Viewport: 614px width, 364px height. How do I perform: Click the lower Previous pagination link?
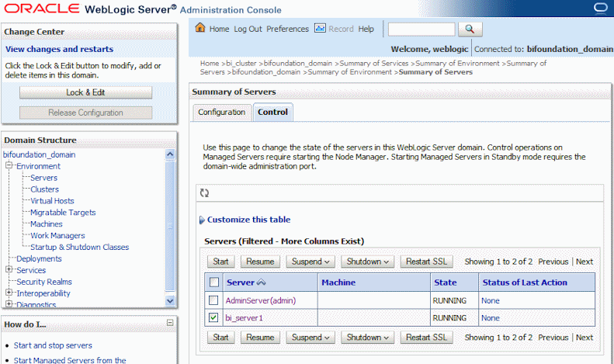[x=553, y=338]
